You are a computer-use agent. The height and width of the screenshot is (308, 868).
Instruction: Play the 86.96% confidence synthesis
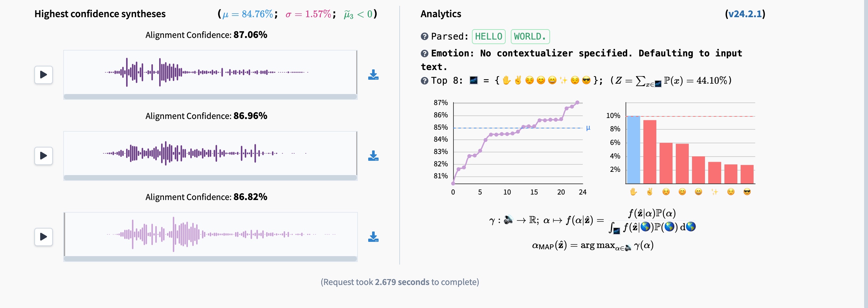43,156
